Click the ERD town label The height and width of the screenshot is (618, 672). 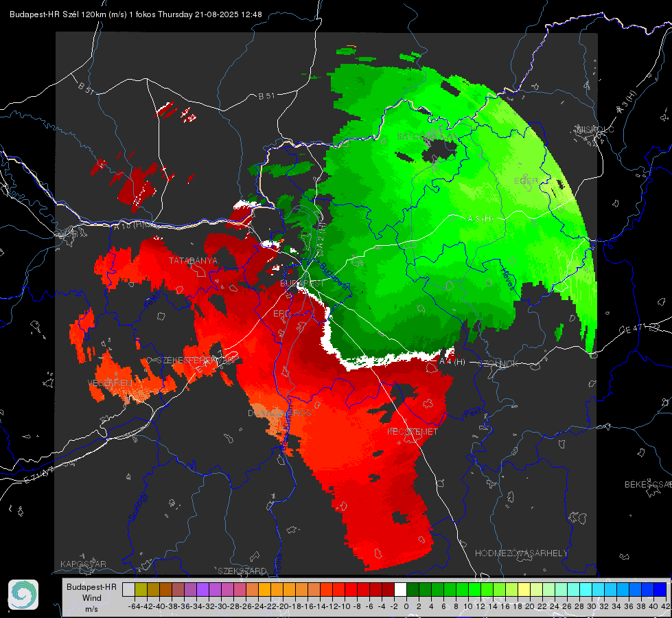click(281, 314)
